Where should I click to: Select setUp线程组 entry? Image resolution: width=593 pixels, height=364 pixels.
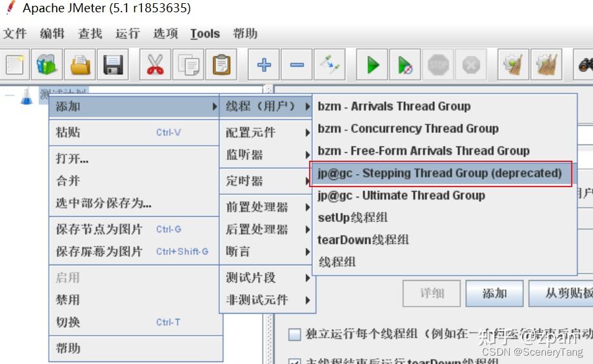tap(445, 218)
